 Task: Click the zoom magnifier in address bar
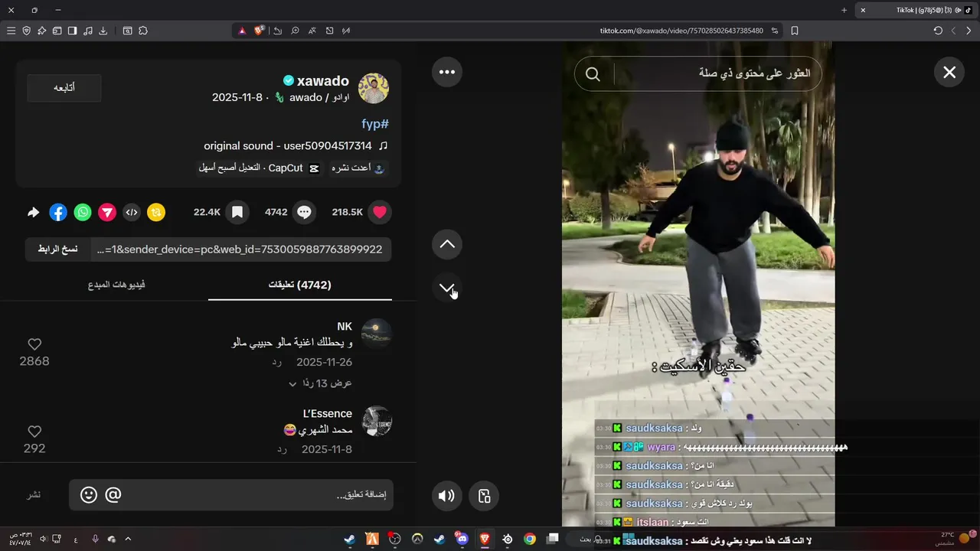point(295,31)
